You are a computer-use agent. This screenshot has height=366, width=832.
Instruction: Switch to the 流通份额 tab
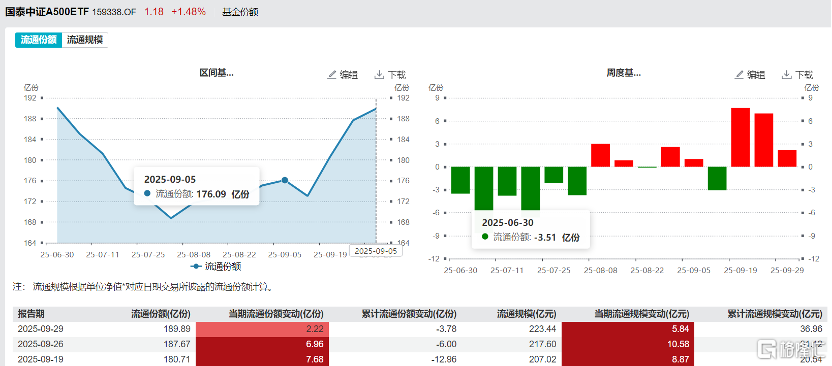[38, 40]
